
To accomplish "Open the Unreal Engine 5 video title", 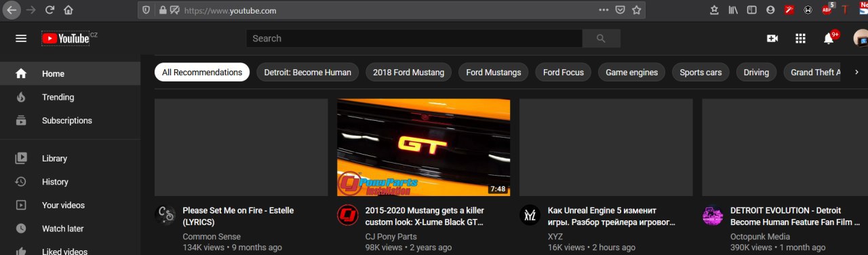I will 612,216.
